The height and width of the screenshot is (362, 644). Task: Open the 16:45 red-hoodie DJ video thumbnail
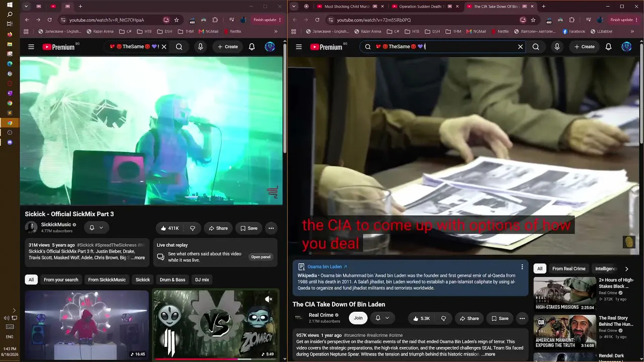coord(87,325)
